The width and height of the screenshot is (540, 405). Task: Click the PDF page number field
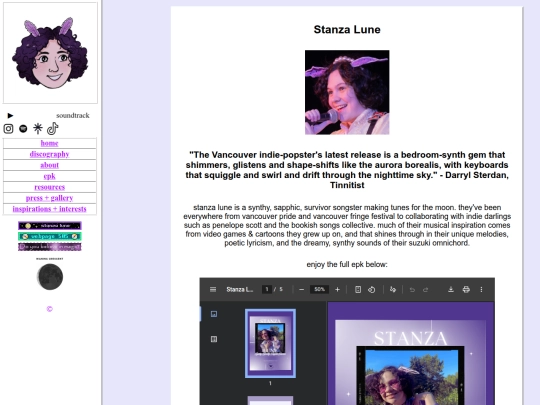(267, 289)
